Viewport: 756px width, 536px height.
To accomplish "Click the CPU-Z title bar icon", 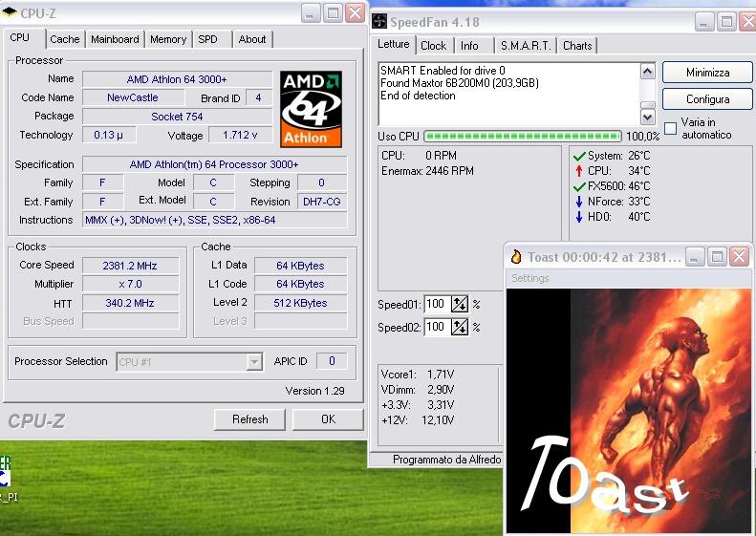I will tap(10, 11).
